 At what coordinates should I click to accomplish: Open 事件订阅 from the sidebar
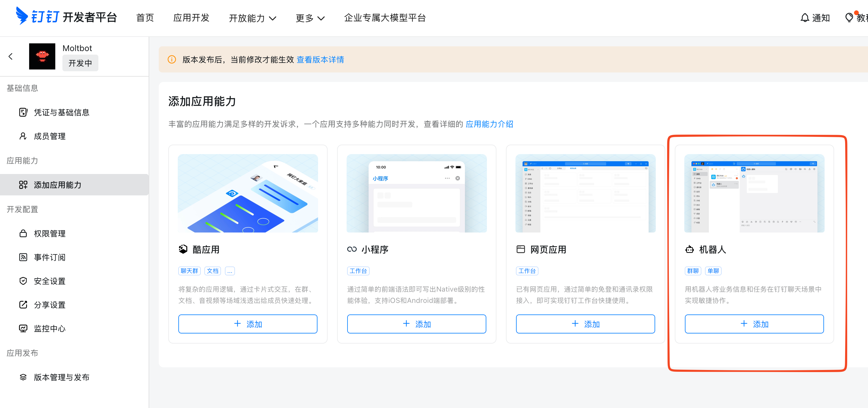point(50,257)
